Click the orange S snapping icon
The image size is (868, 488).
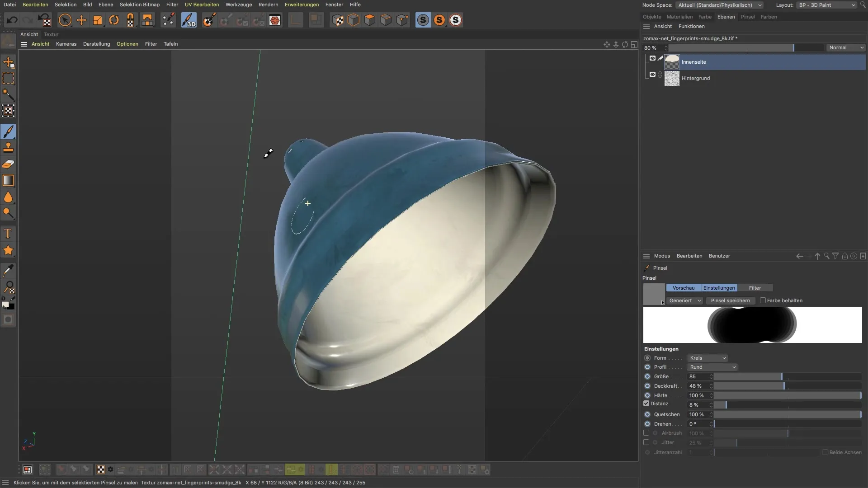click(x=439, y=20)
